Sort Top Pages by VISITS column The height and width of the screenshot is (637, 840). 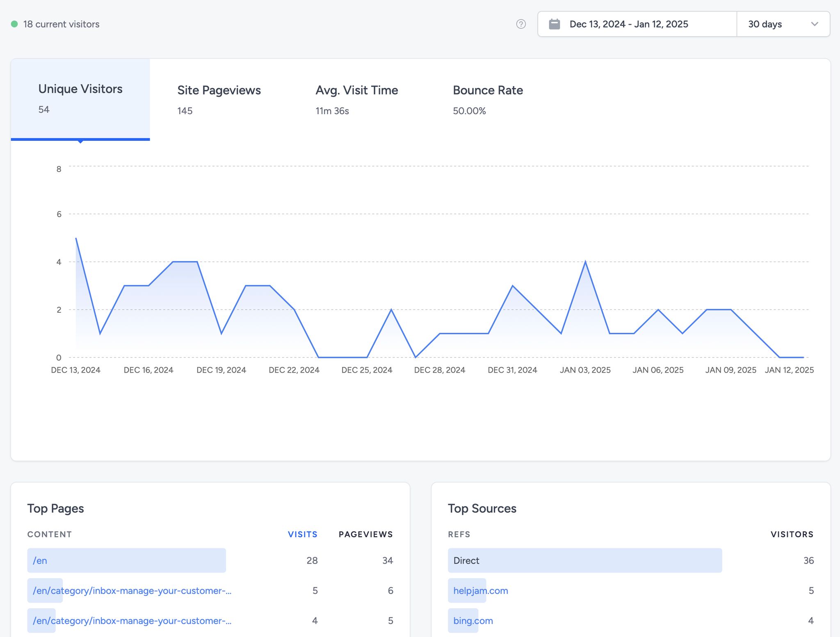coord(303,534)
